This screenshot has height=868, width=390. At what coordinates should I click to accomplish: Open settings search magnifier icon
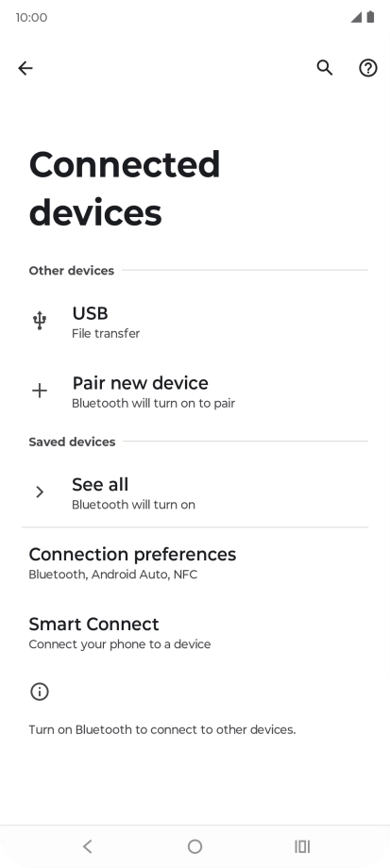[325, 68]
